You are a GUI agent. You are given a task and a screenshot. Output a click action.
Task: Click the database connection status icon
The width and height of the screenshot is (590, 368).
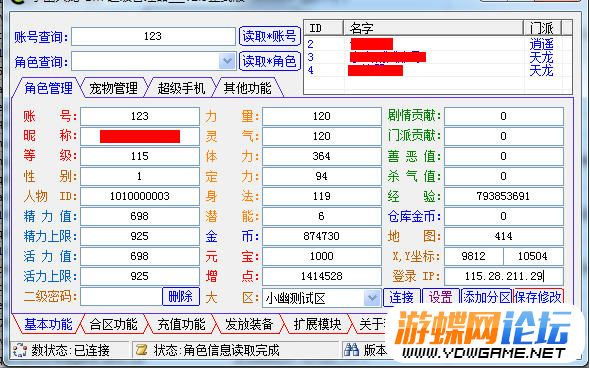coord(19,350)
